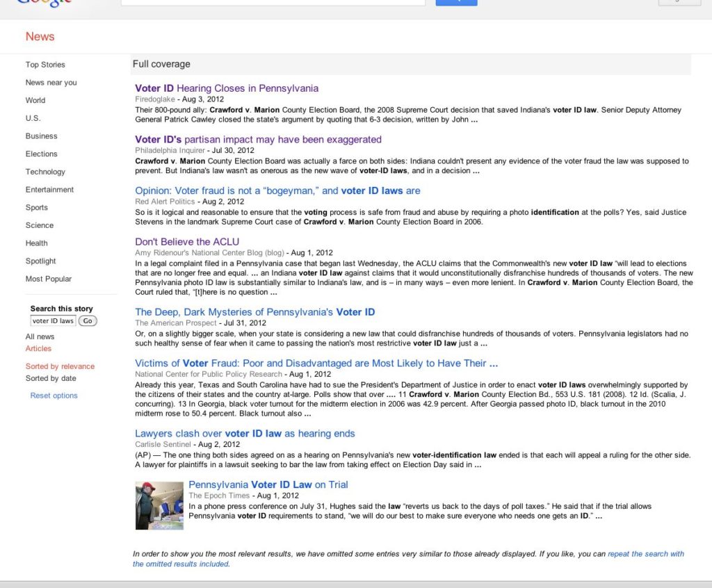Click the Go button beside story search
Image resolution: width=712 pixels, height=588 pixels.
point(88,321)
